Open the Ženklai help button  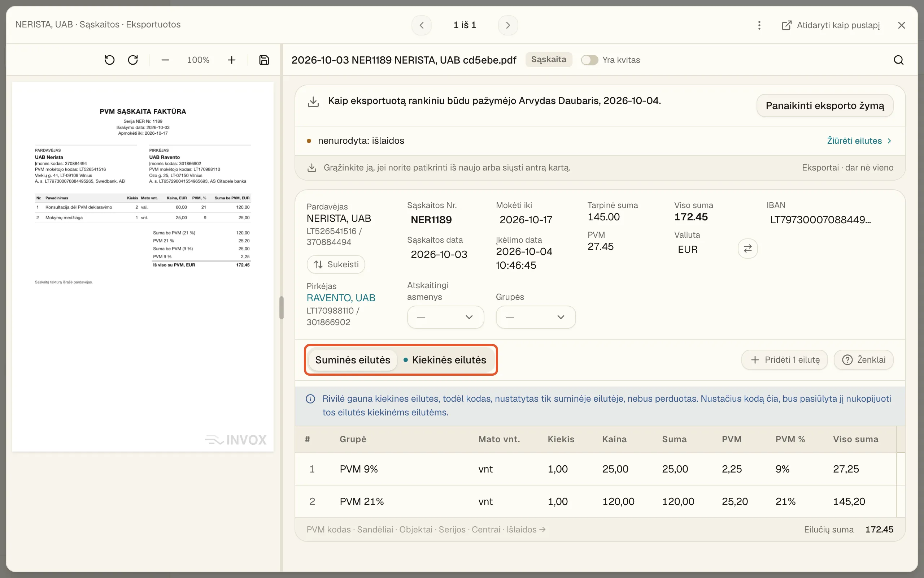(x=863, y=360)
